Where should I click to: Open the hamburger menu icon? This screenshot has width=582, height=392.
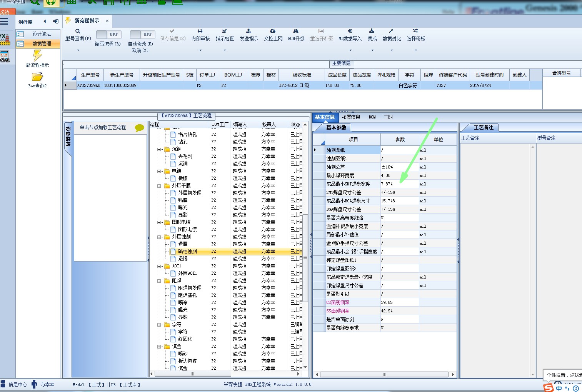(x=4, y=22)
